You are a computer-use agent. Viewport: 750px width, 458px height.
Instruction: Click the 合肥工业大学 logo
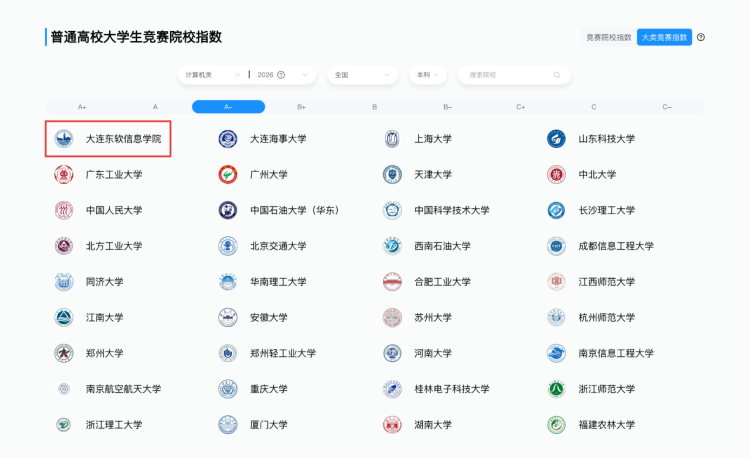392,282
